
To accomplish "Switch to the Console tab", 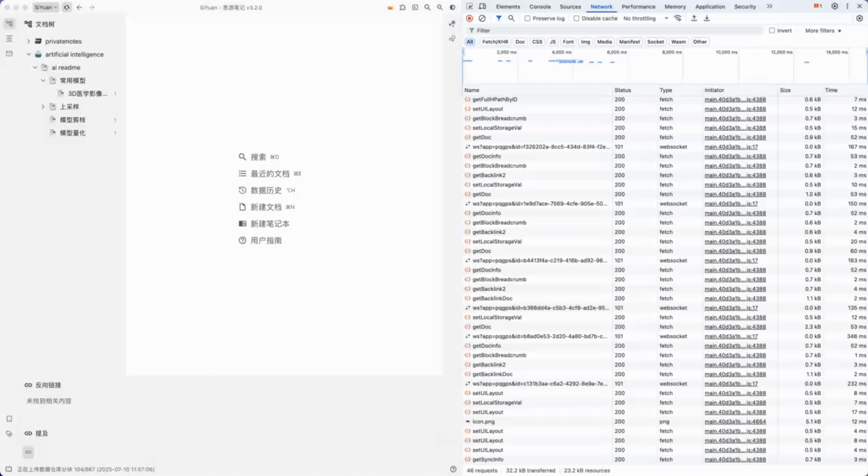I will coord(541,6).
